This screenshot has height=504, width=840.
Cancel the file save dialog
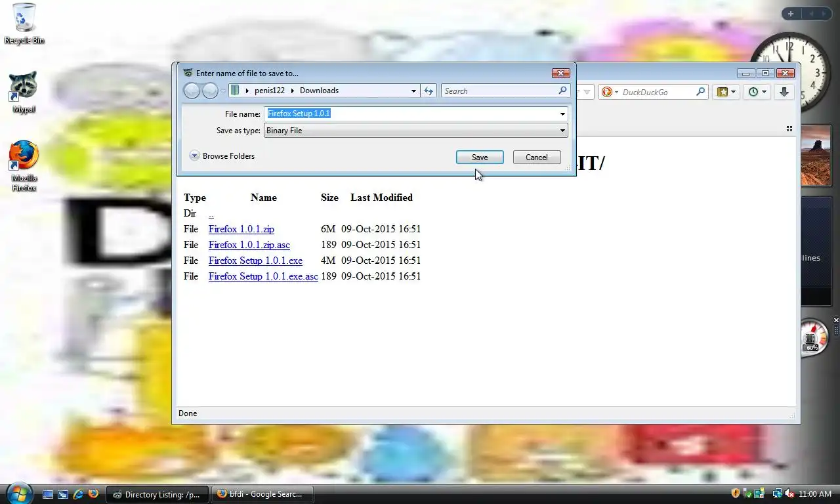(x=537, y=157)
